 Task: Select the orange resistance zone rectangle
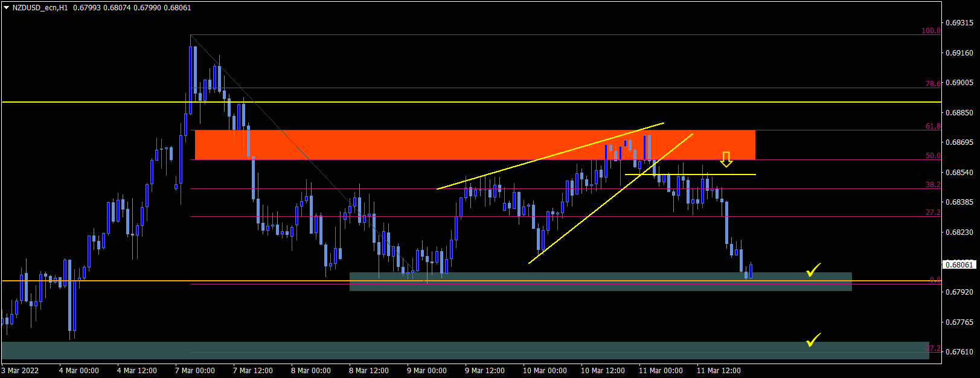tap(475, 145)
